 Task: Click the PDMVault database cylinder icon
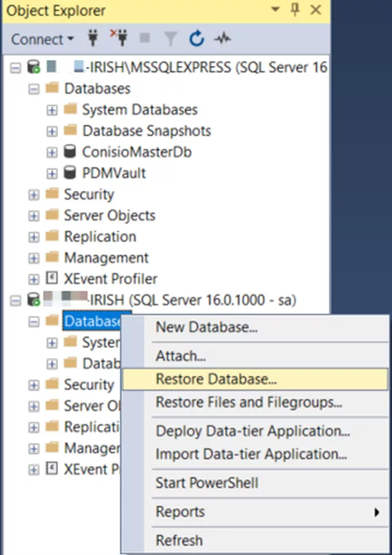click(71, 173)
